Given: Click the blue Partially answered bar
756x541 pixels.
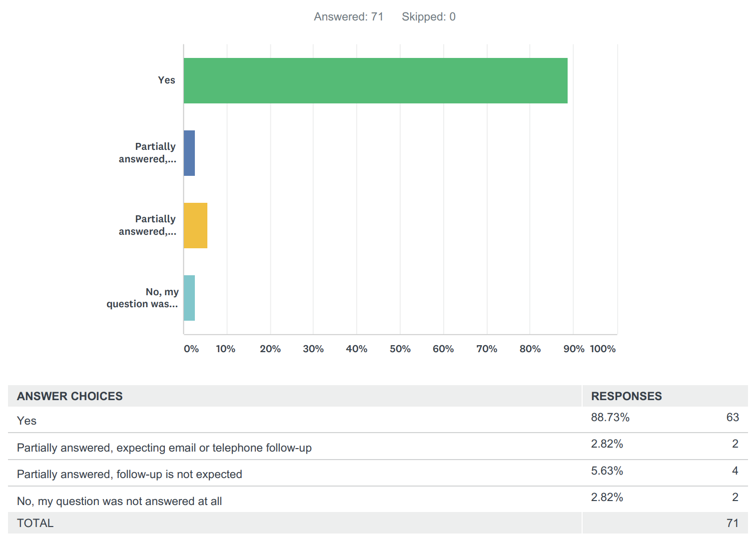Looking at the screenshot, I should point(189,153).
